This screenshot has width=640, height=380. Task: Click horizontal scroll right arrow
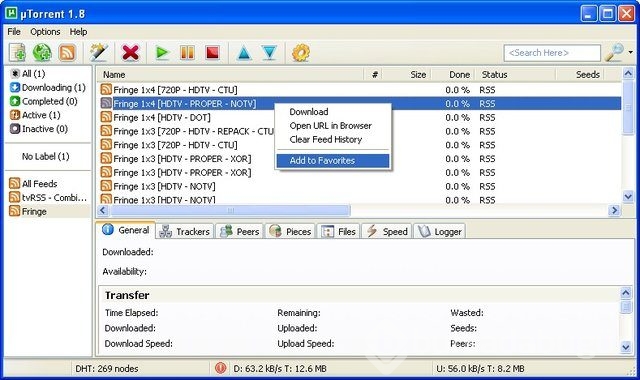point(613,210)
